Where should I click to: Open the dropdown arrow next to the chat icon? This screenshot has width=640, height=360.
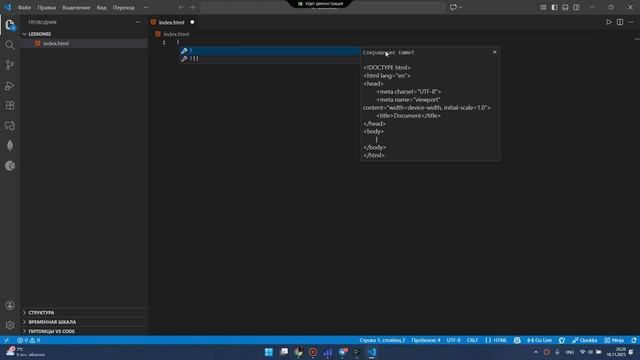click(x=461, y=7)
